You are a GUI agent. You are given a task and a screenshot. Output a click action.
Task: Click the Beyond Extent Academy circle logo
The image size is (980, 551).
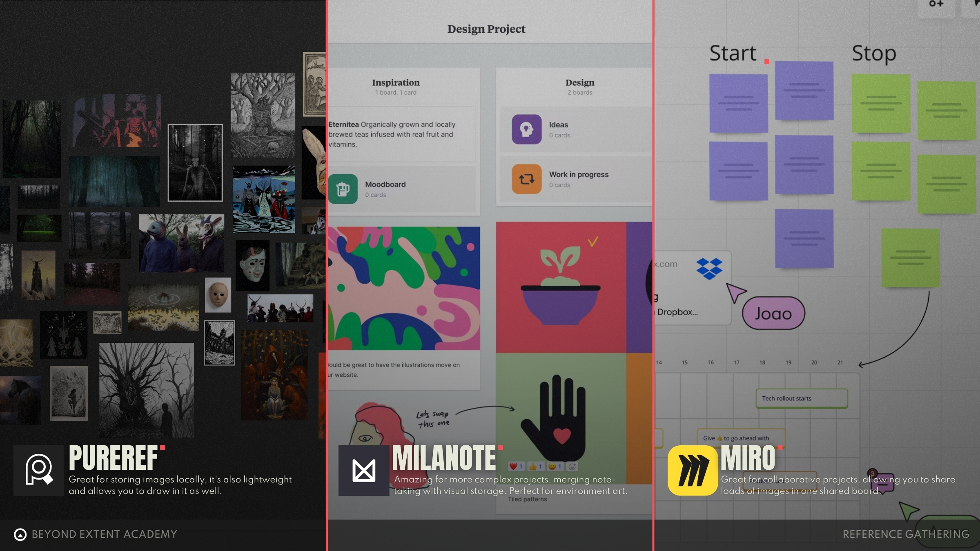pos(20,534)
